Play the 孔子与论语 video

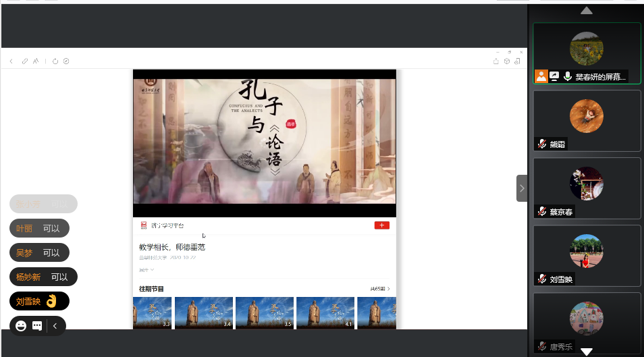(264, 142)
